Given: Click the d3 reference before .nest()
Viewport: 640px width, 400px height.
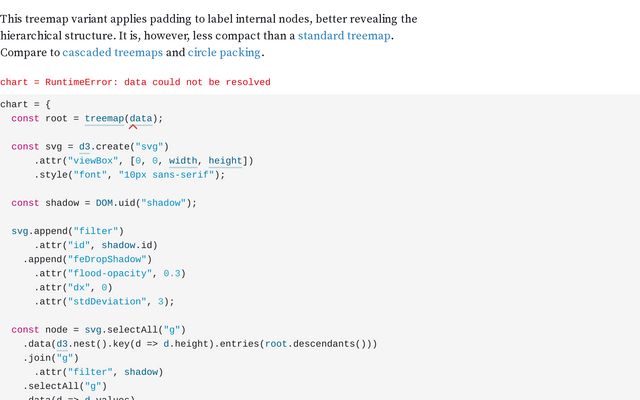Looking at the screenshot, I should (x=62, y=344).
